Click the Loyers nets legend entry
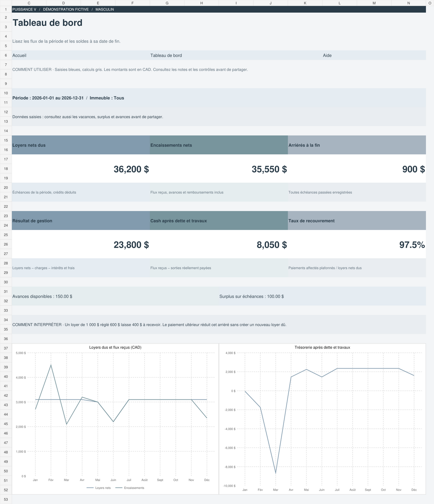The width and height of the screenshot is (434, 504). tap(99, 488)
